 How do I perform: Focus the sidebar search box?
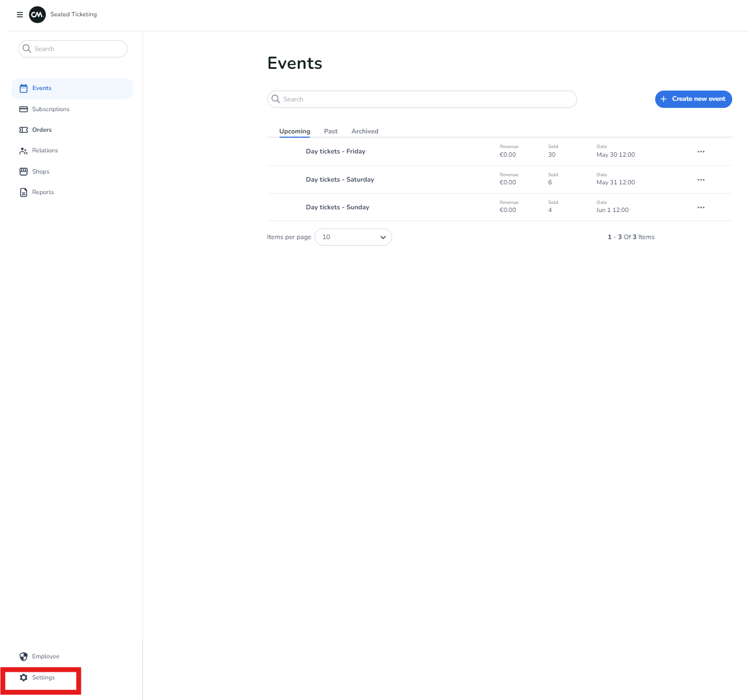tap(73, 49)
